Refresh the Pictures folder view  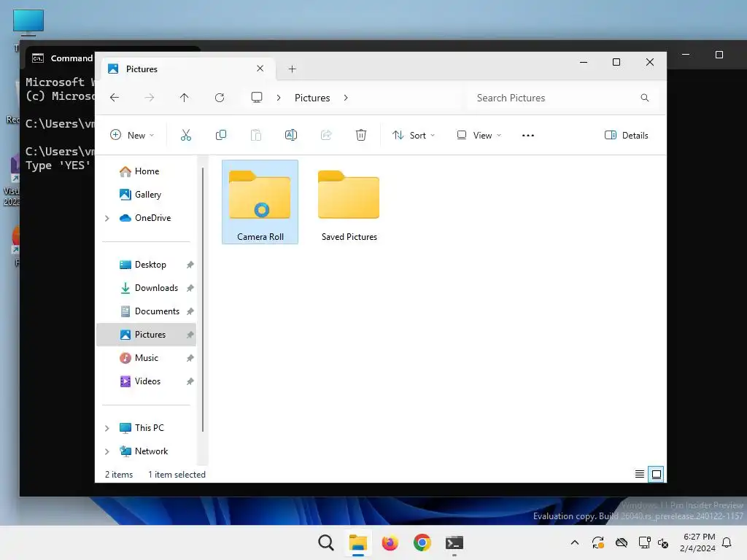(x=220, y=98)
